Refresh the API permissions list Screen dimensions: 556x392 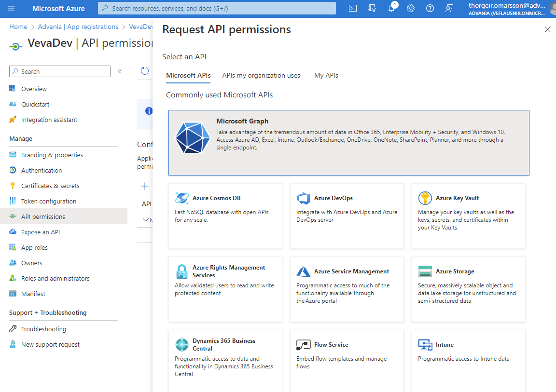pyautogui.click(x=145, y=71)
